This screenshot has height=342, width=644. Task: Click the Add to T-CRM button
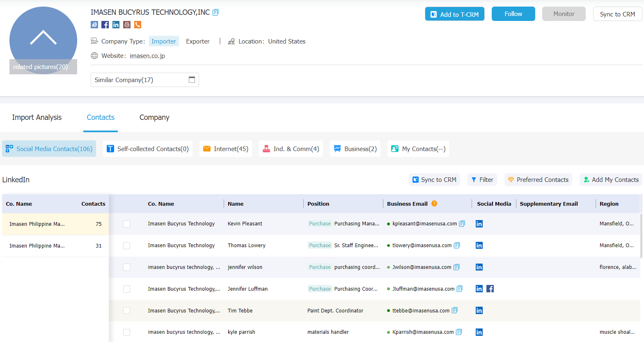coord(455,14)
